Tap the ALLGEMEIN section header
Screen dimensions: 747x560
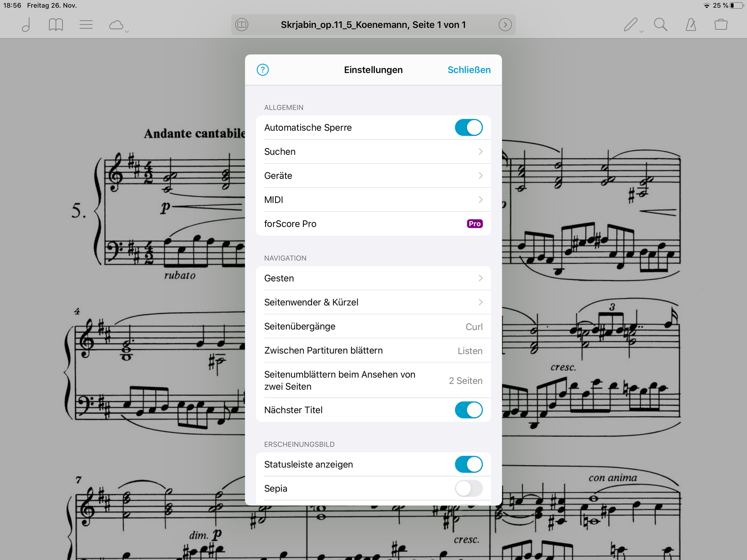point(284,108)
